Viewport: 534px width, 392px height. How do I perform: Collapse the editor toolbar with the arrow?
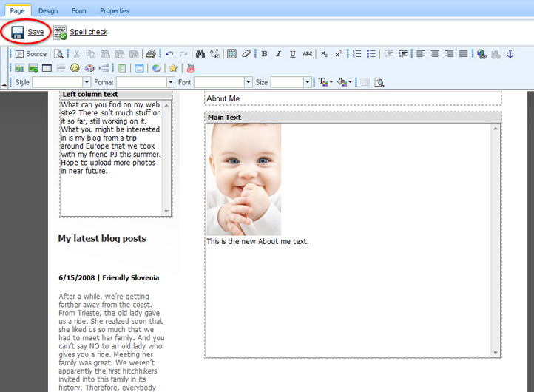coord(4,84)
